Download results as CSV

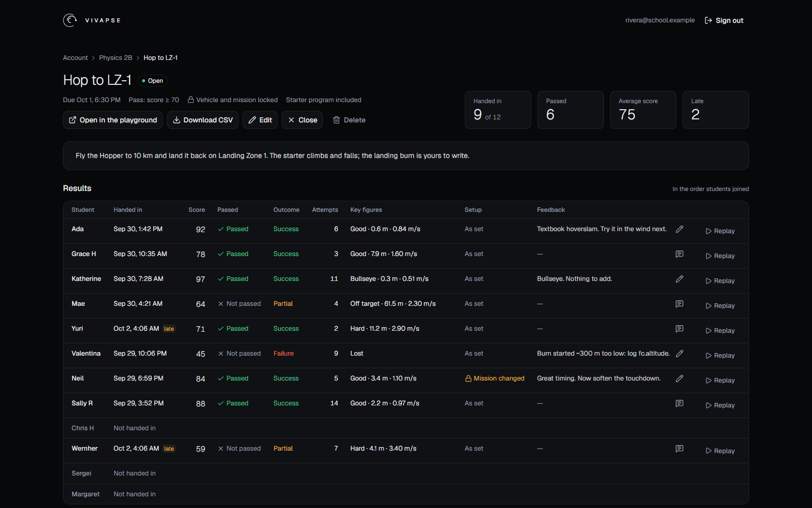pos(202,120)
